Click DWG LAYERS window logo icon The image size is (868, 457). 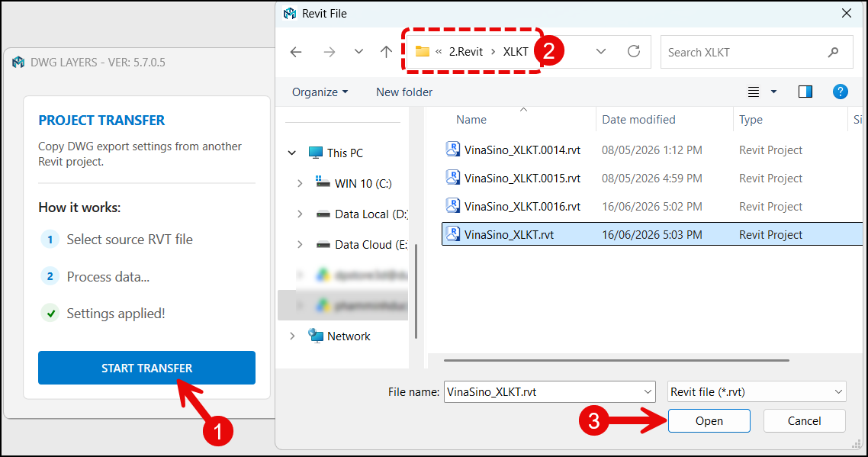click(18, 62)
